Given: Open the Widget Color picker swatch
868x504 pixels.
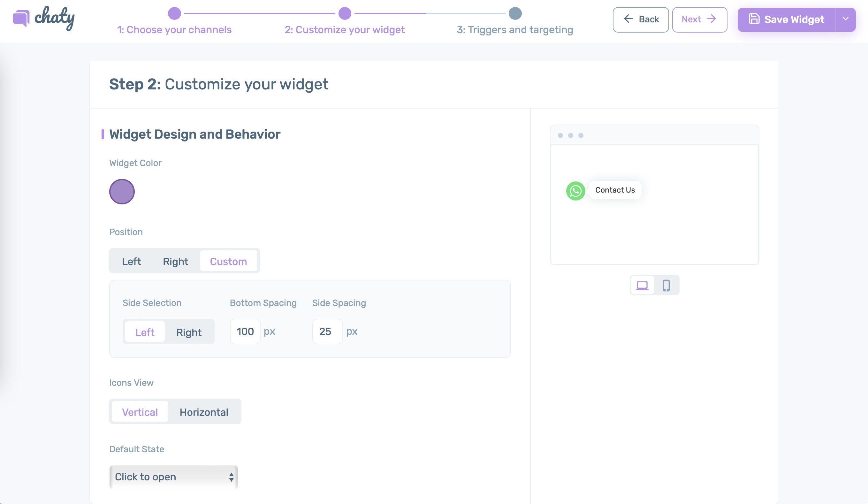Looking at the screenshot, I should 122,192.
